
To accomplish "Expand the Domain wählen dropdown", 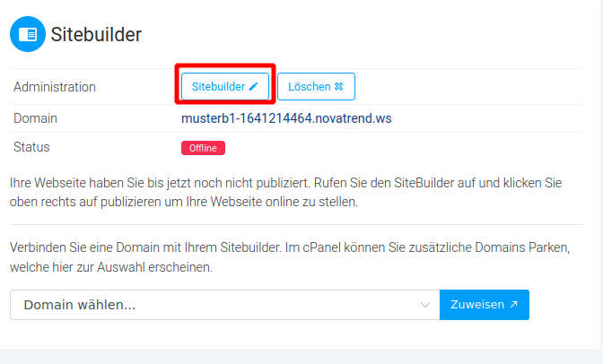I will (224, 305).
